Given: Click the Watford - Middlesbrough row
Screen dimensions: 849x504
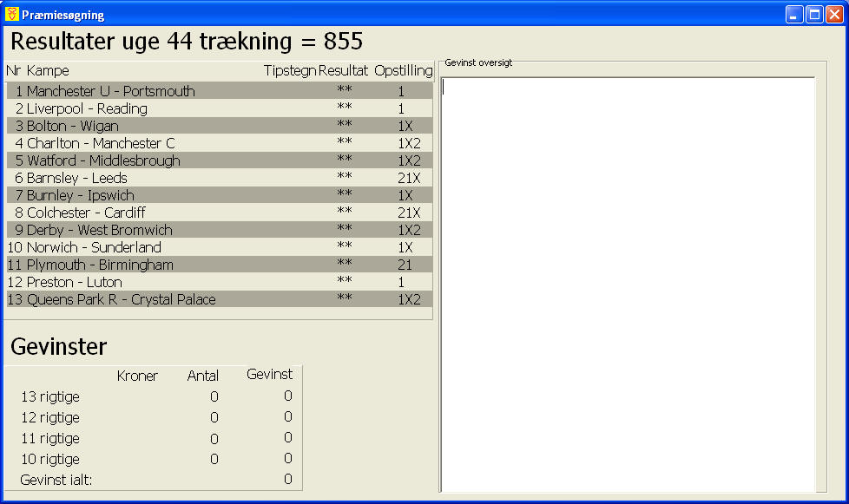Looking at the screenshot, I should point(220,160).
